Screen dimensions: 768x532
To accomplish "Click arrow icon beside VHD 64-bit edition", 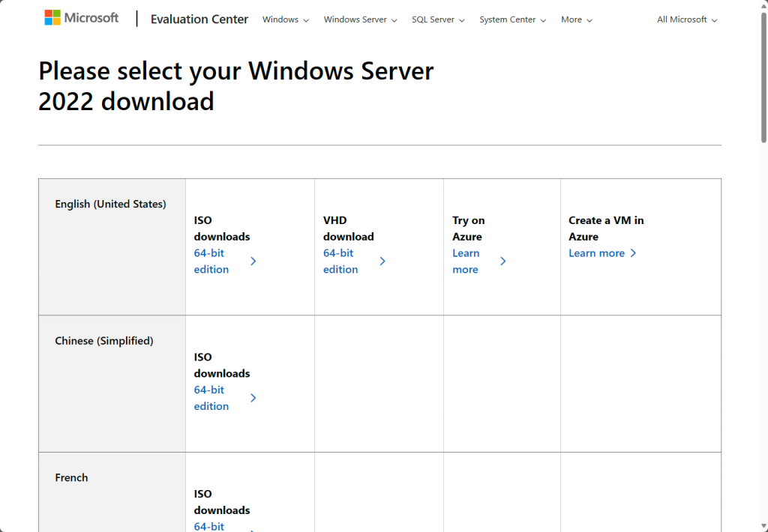I will pos(382,262).
